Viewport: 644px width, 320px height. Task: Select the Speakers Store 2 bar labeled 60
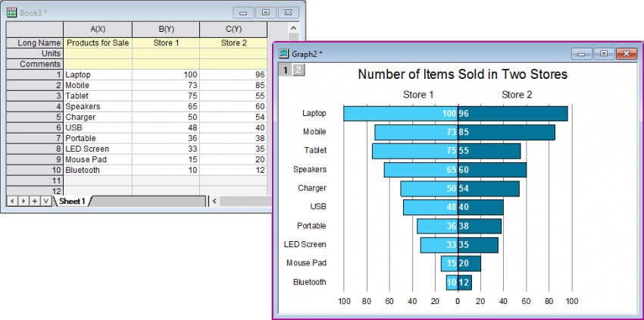click(492, 170)
